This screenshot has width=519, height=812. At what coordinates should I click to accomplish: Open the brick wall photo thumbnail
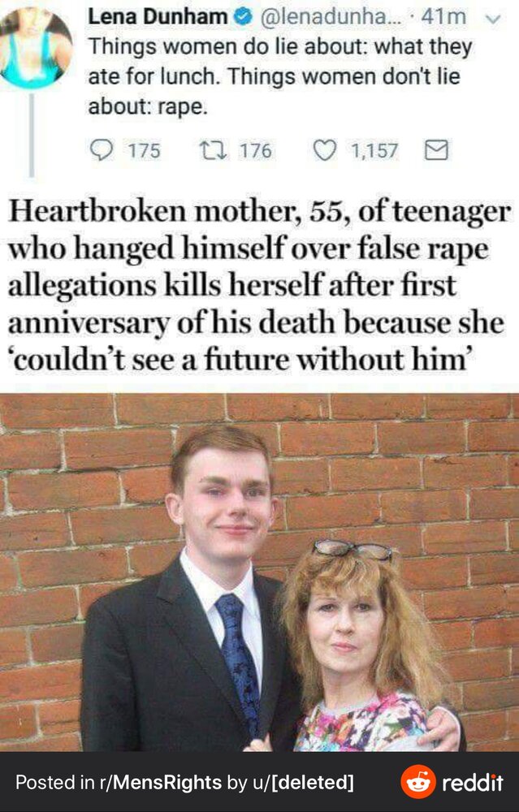tap(260, 572)
